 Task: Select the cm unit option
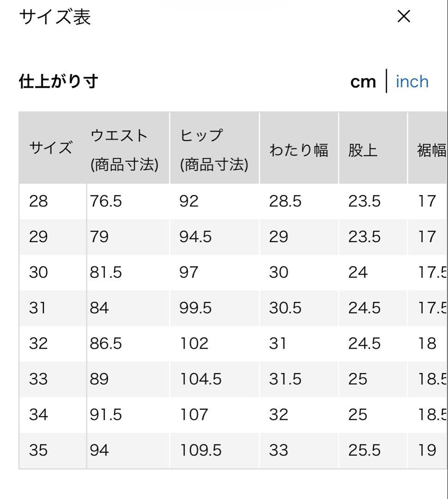point(363,82)
